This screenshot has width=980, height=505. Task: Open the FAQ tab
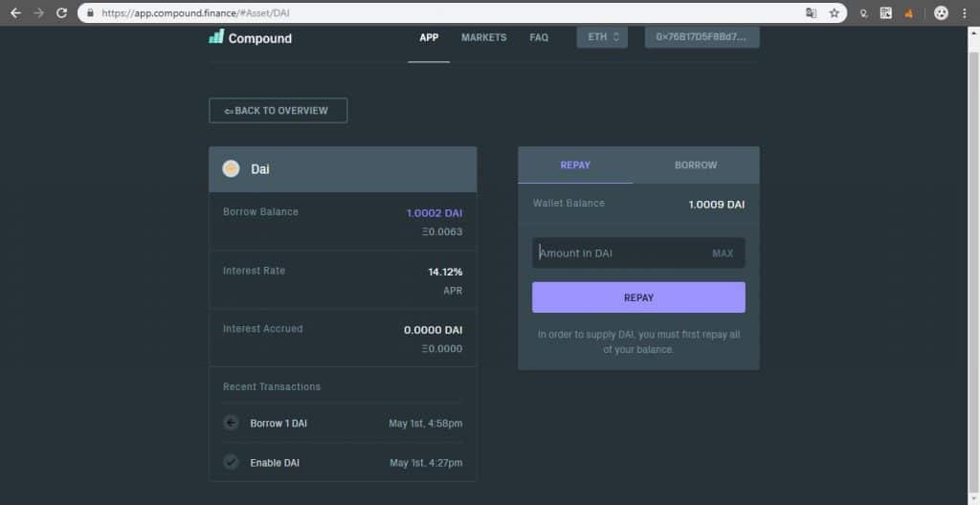[539, 37]
